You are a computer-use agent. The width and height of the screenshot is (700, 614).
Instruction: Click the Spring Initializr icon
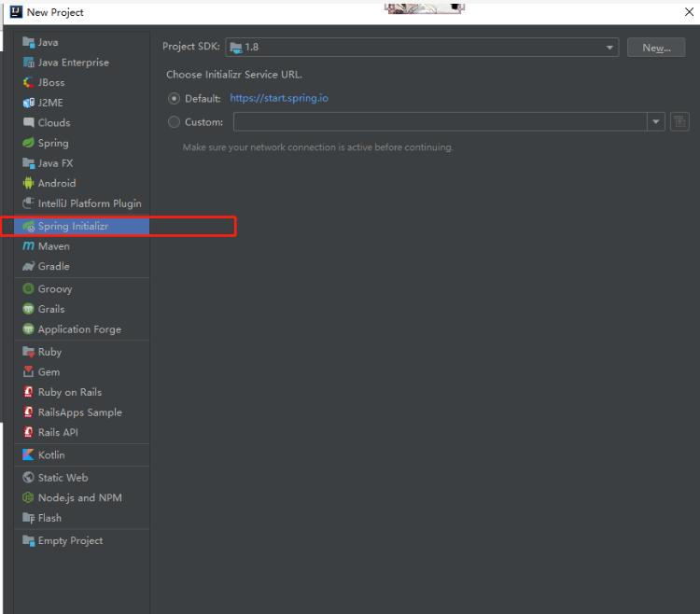point(29,226)
